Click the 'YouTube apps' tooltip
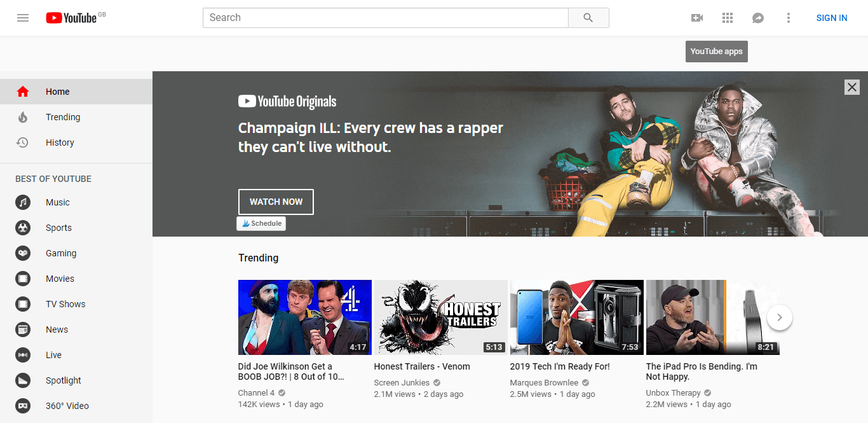 pyautogui.click(x=717, y=52)
